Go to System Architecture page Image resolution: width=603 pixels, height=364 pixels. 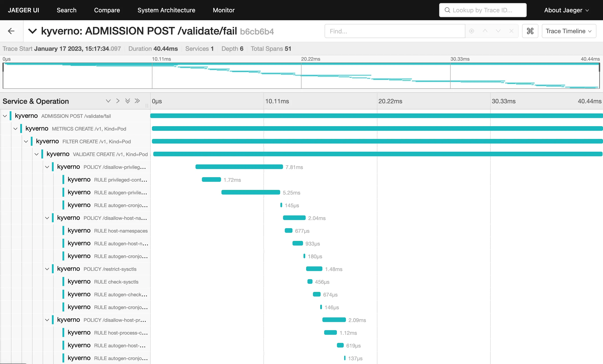(166, 10)
